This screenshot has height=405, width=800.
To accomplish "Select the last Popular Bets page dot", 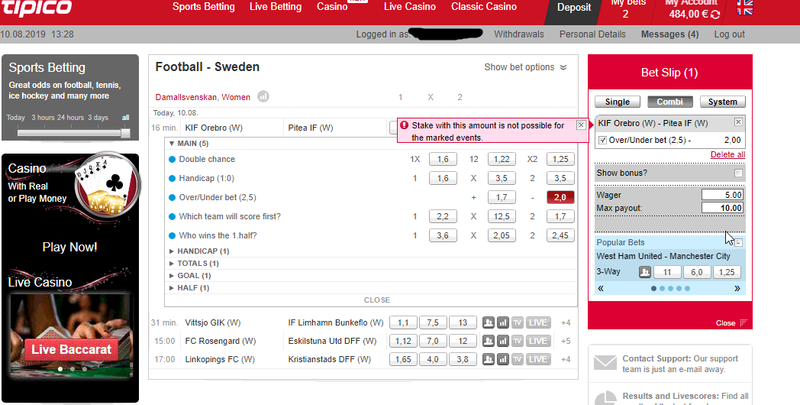I will 687,289.
